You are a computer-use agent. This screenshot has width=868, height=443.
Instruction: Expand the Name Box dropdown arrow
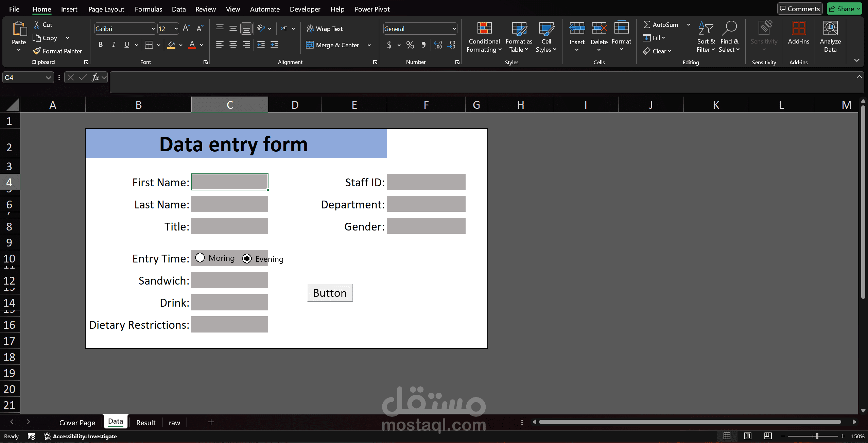(48, 78)
